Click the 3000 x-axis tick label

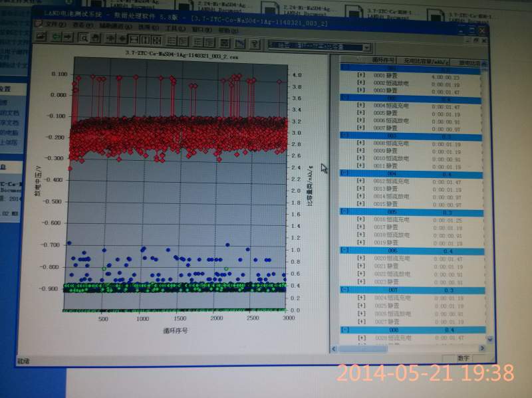tap(289, 318)
